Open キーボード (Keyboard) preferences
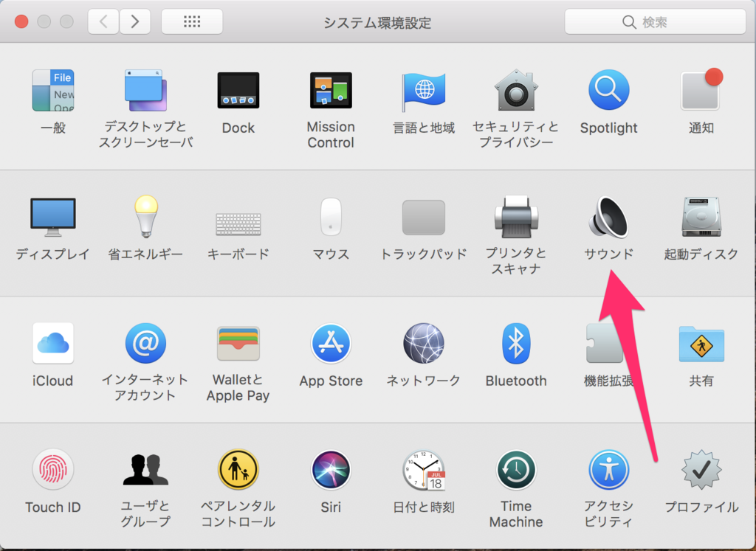The width and height of the screenshot is (756, 551). pyautogui.click(x=238, y=224)
